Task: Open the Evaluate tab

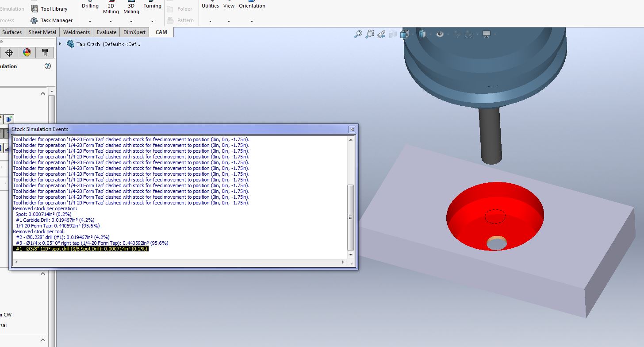Action: tap(106, 32)
